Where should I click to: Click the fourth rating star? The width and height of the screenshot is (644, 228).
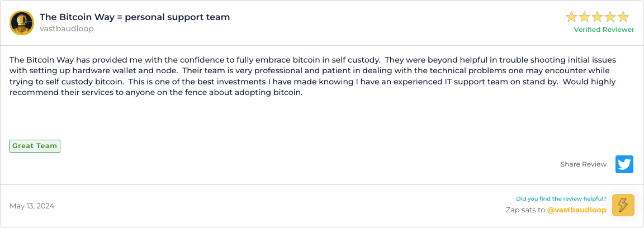[x=610, y=17]
